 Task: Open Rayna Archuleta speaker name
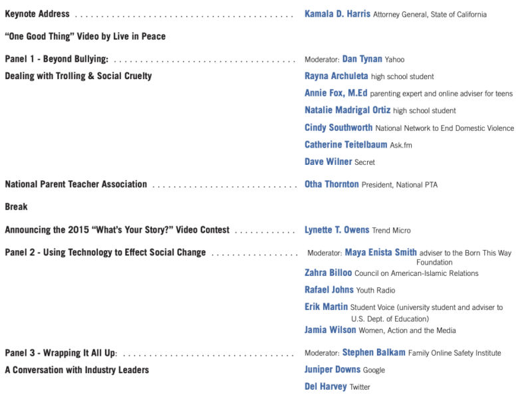click(335, 76)
